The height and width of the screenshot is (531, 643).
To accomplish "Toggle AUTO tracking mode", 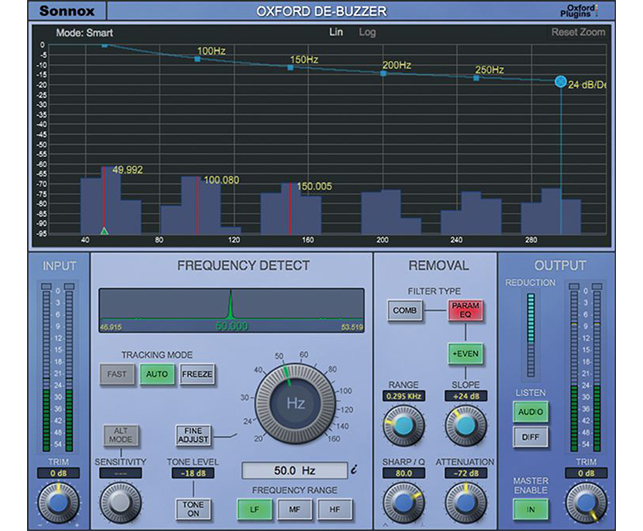I will point(157,374).
